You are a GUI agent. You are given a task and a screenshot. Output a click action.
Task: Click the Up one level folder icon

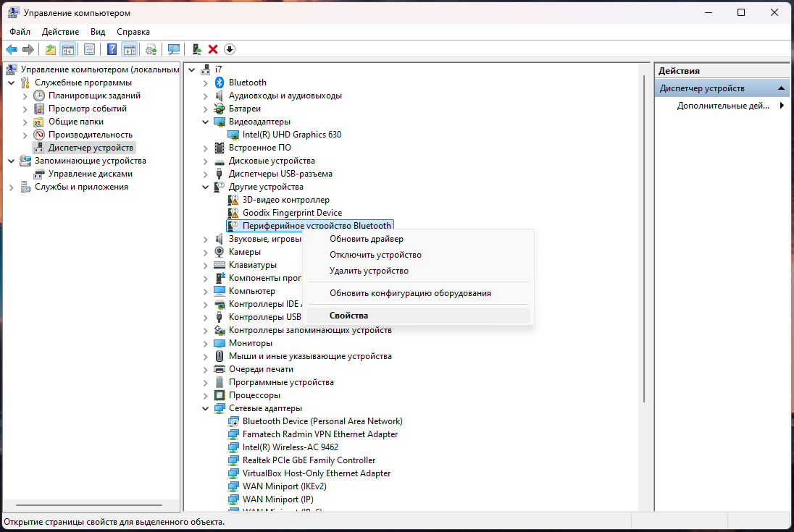click(51, 49)
